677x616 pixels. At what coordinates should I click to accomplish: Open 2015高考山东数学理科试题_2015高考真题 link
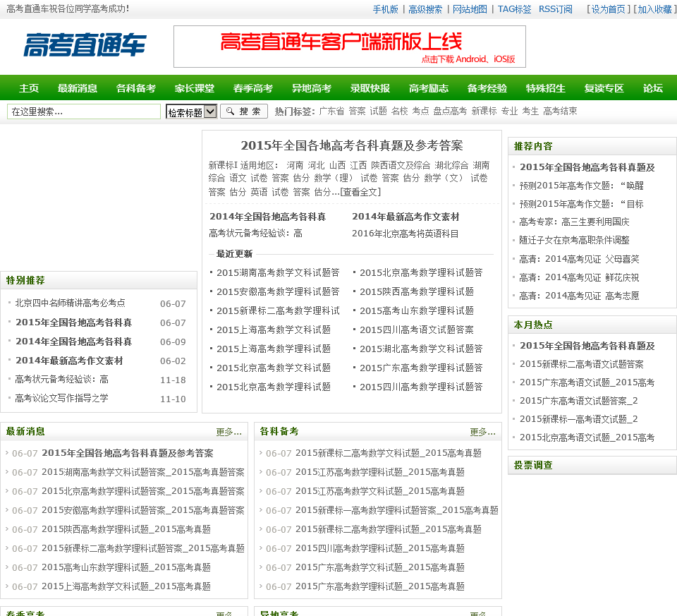[x=126, y=567]
